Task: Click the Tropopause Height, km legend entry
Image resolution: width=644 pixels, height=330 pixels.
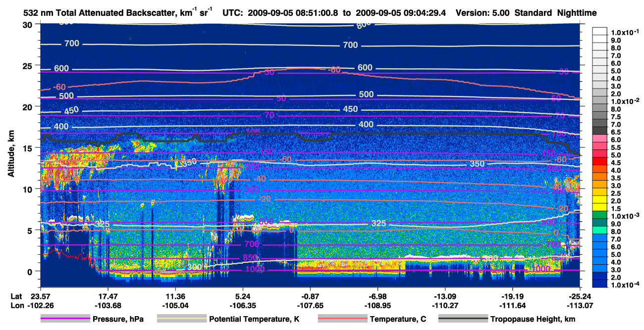Action: point(533,319)
